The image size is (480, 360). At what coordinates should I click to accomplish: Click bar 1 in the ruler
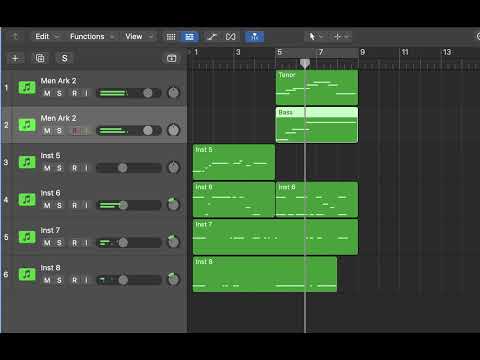pos(196,52)
